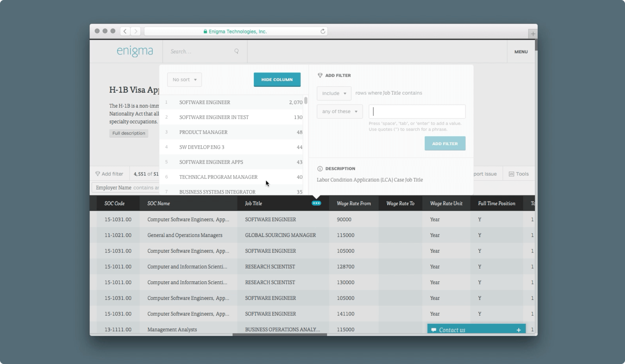Expand the Contact us plus icon

[518, 330]
